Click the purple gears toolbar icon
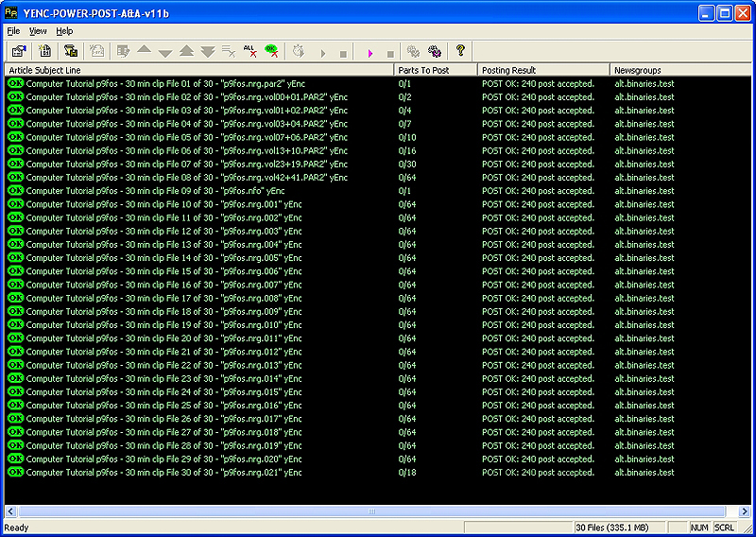The height and width of the screenshot is (537, 756). point(435,51)
